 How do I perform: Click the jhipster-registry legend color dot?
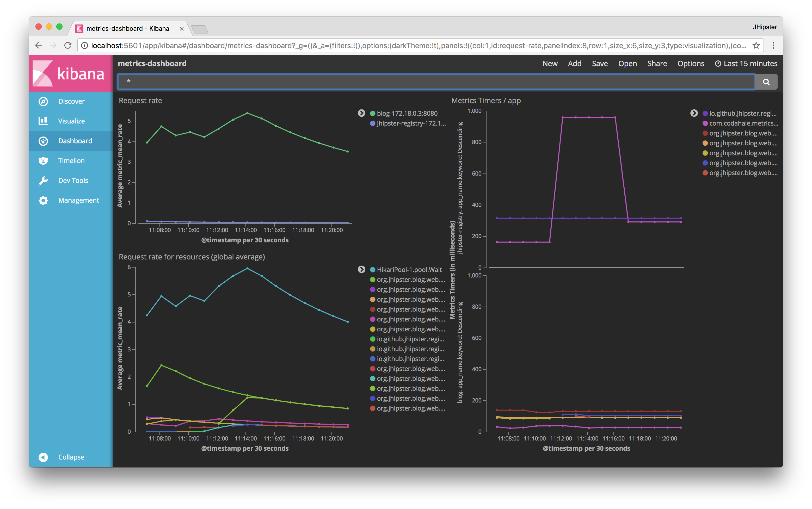(372, 123)
